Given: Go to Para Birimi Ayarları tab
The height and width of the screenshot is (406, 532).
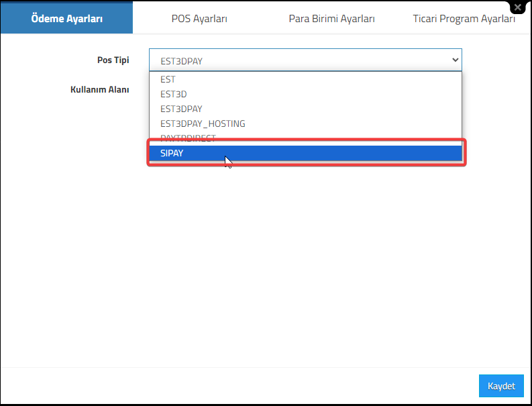Looking at the screenshot, I should pyautogui.click(x=331, y=18).
